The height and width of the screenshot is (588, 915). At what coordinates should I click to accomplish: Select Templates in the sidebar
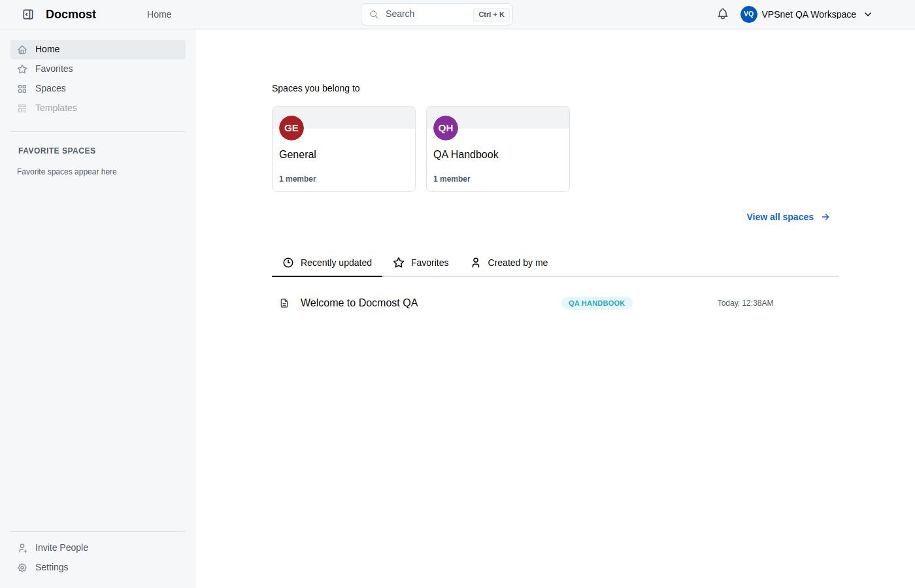(98, 108)
